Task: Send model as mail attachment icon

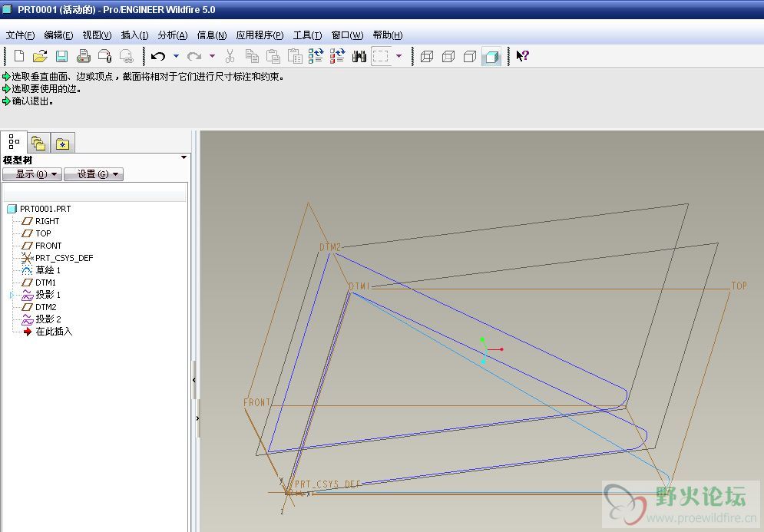Action: coord(104,57)
